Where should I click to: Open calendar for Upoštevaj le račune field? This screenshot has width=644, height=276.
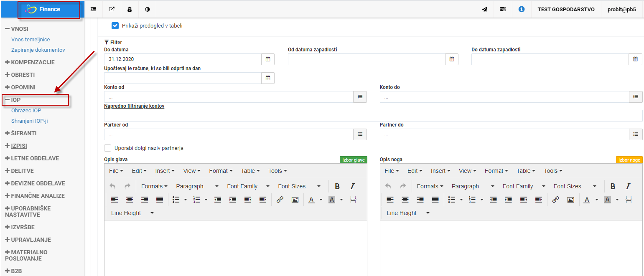(x=268, y=78)
